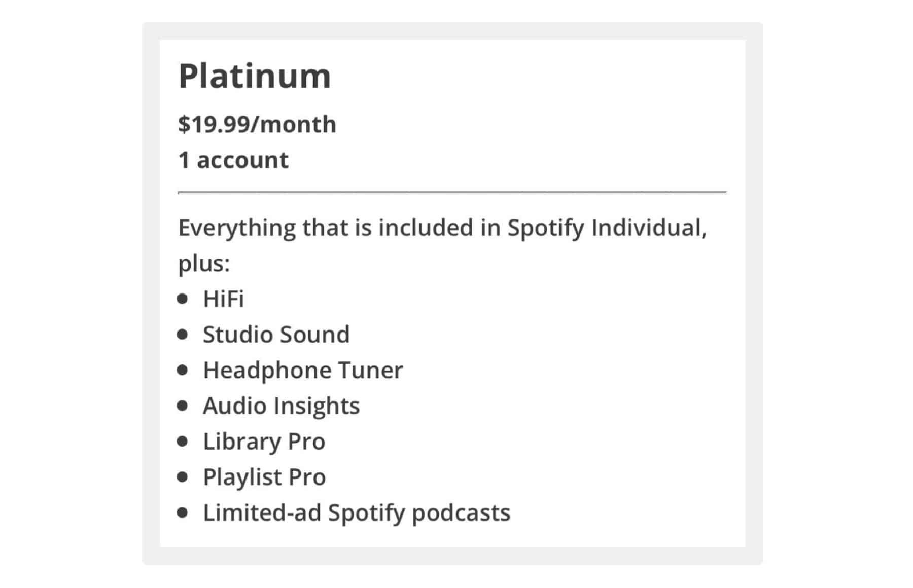Click the horizontal divider line under account info

point(452,192)
